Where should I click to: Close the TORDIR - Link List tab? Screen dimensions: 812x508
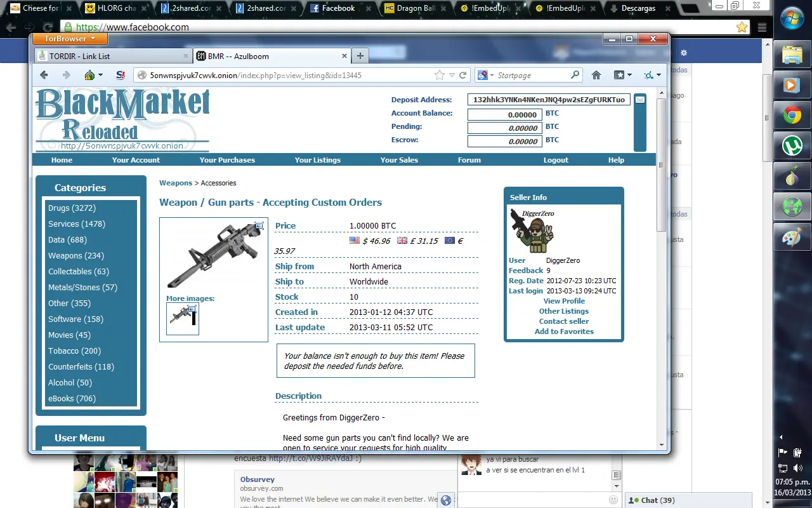tap(186, 56)
